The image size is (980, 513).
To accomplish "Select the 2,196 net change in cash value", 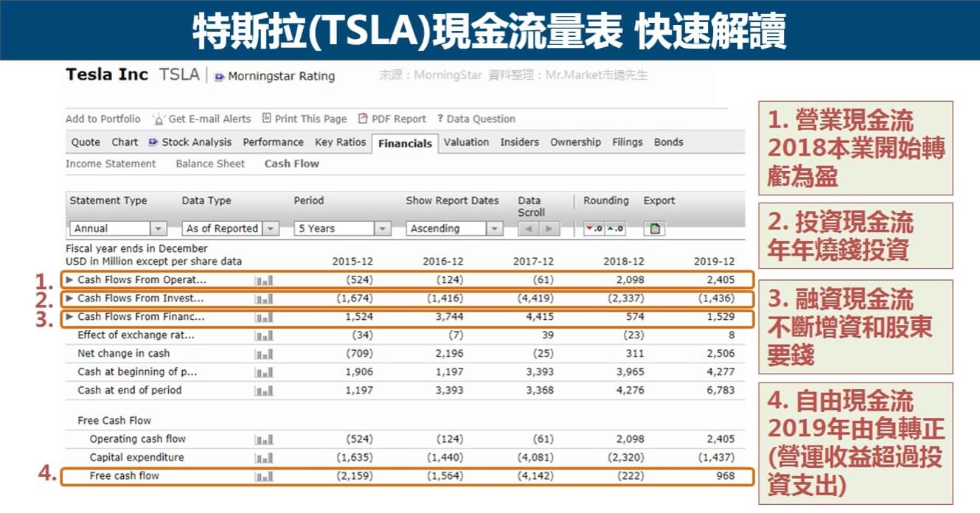I will tap(449, 354).
